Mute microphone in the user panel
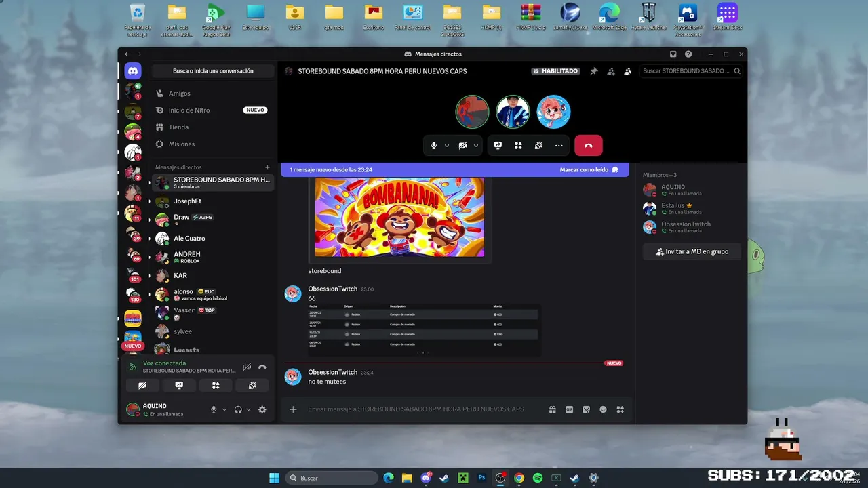Viewport: 868px width, 488px height. [214, 409]
